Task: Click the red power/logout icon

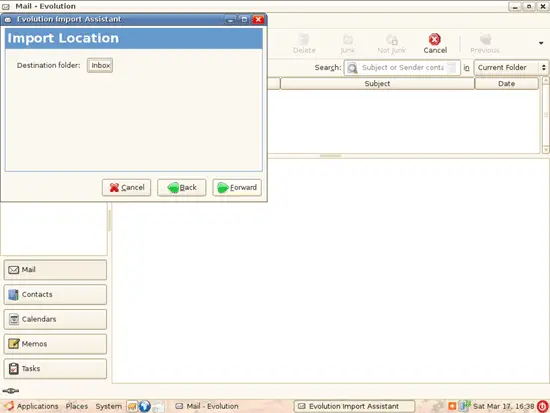Action: click(543, 406)
